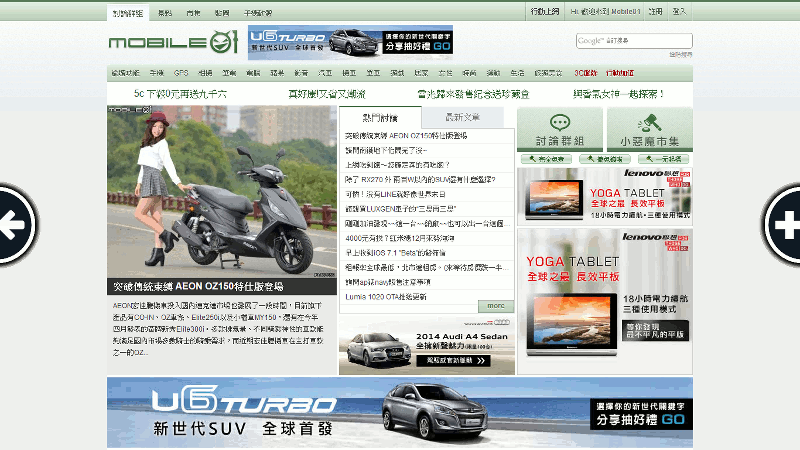Click the red 行動加值 navigation item
Screen dimensions: 800x450
[620, 73]
